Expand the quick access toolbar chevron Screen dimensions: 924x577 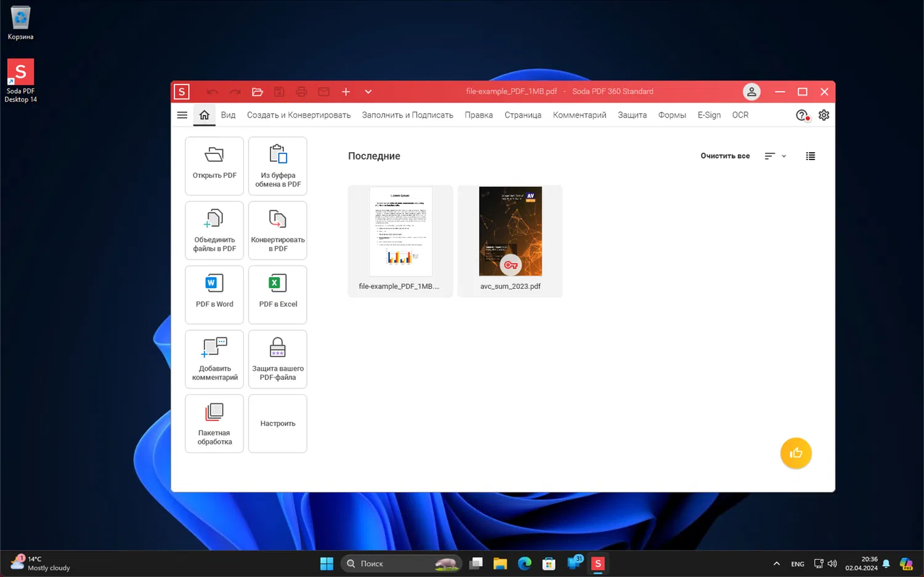point(368,92)
